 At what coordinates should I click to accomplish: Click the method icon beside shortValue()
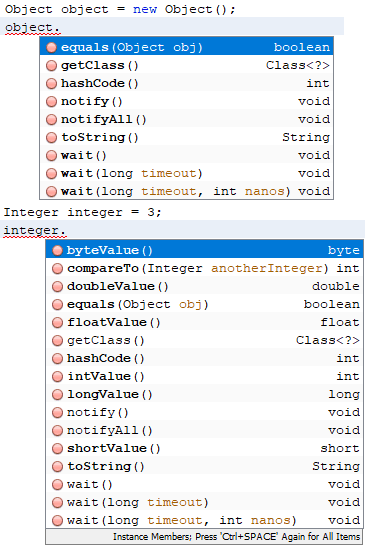57,448
